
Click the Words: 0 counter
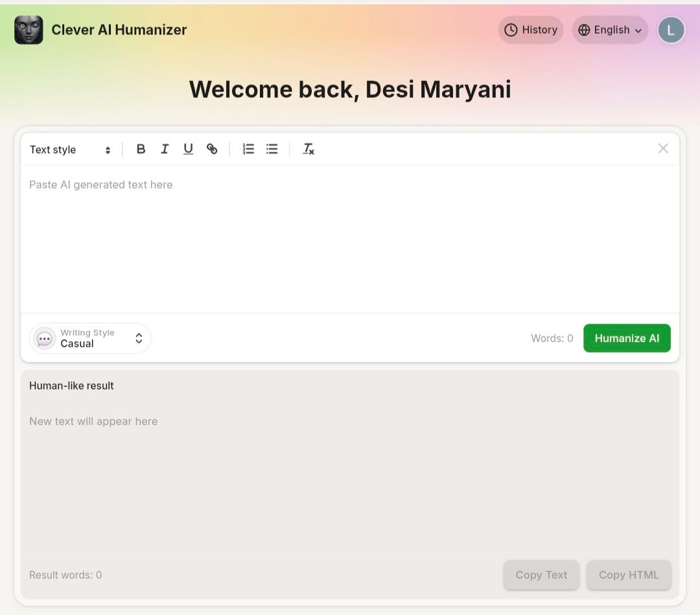click(x=552, y=338)
